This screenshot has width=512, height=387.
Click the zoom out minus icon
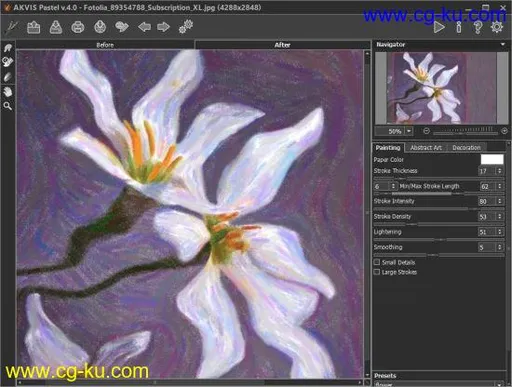[426, 131]
